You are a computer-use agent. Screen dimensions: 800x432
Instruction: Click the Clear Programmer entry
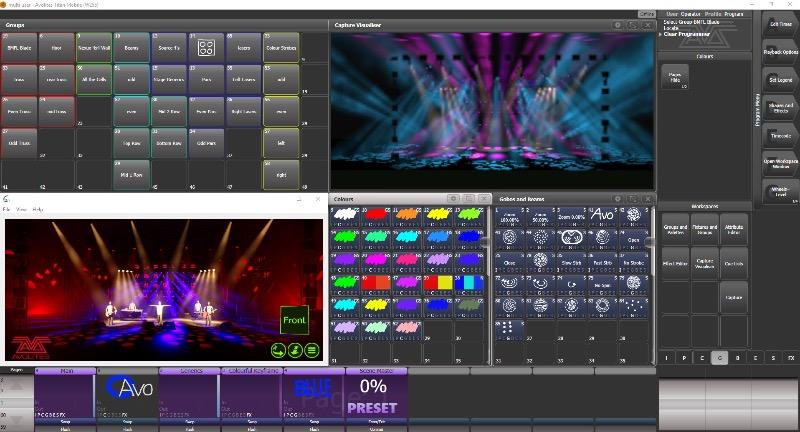click(x=687, y=34)
